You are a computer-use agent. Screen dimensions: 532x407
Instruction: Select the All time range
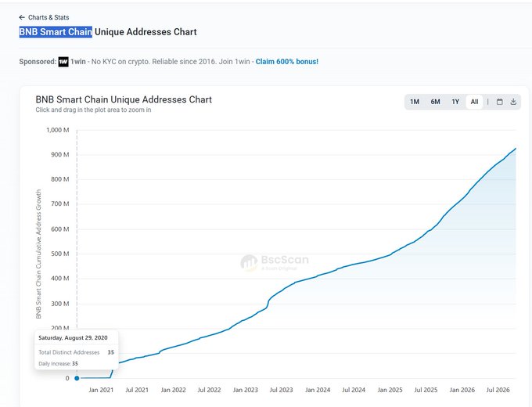[474, 102]
